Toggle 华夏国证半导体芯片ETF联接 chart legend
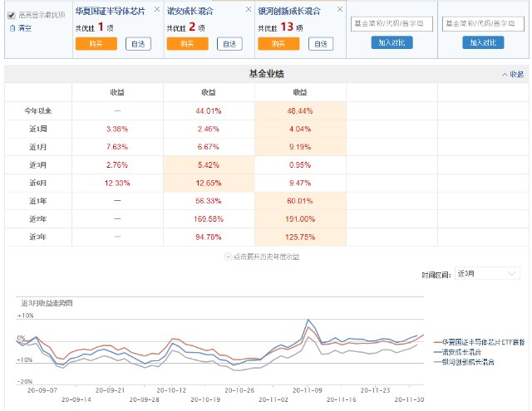Image resolution: width=532 pixels, height=411 pixels. tap(479, 342)
